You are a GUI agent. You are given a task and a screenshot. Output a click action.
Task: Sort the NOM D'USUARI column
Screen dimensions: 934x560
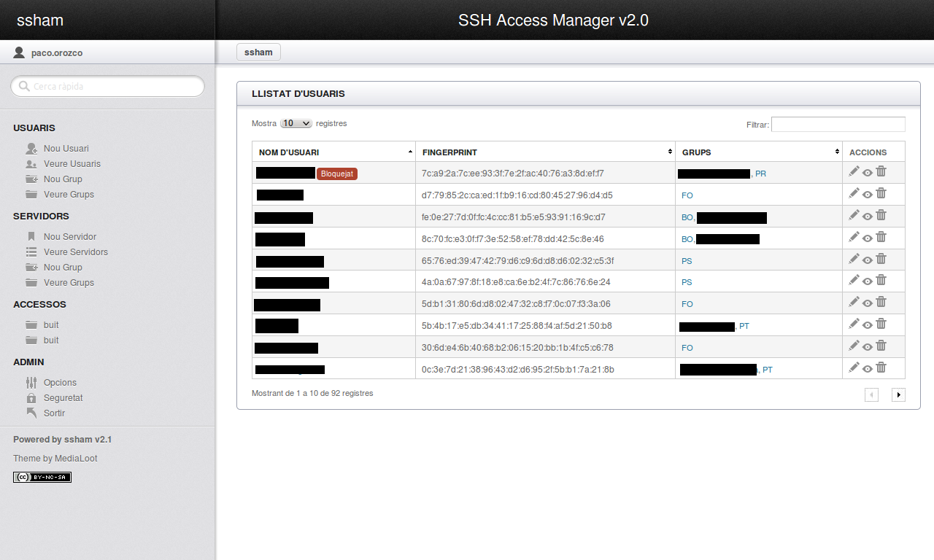click(332, 151)
